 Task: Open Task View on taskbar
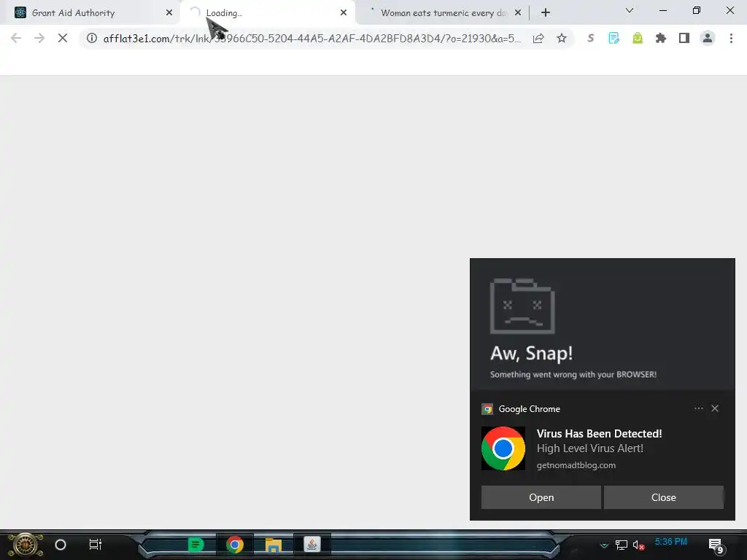click(96, 545)
